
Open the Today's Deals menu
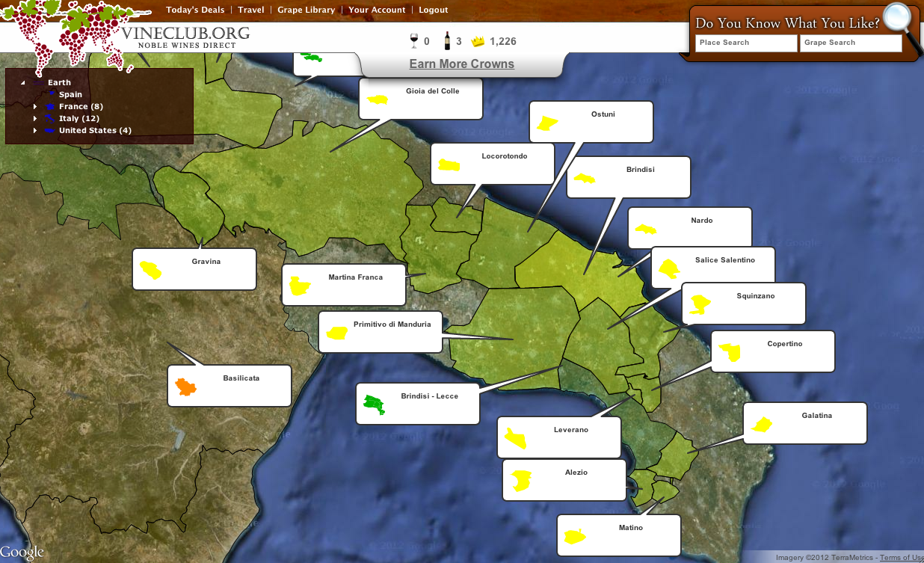click(x=195, y=10)
